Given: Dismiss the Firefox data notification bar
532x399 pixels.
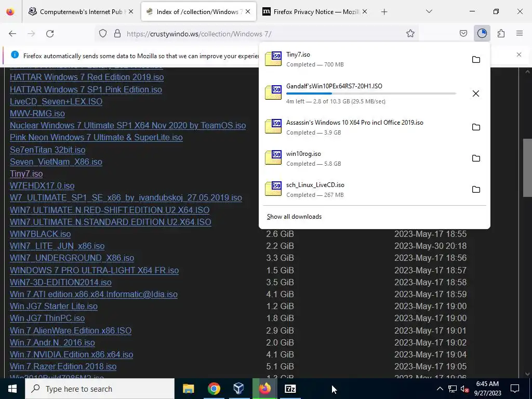Looking at the screenshot, I should pyautogui.click(x=519, y=55).
